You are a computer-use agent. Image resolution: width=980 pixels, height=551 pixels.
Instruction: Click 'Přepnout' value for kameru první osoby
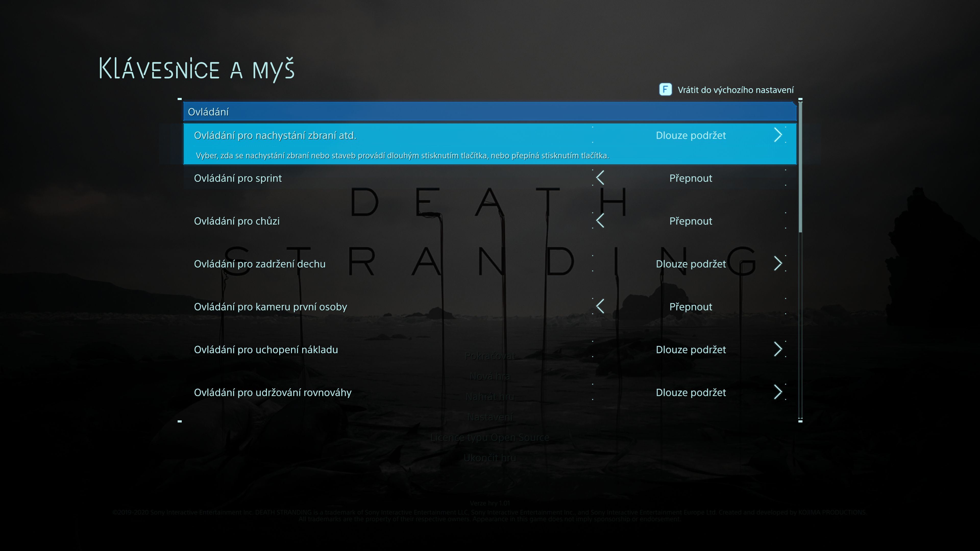point(691,307)
